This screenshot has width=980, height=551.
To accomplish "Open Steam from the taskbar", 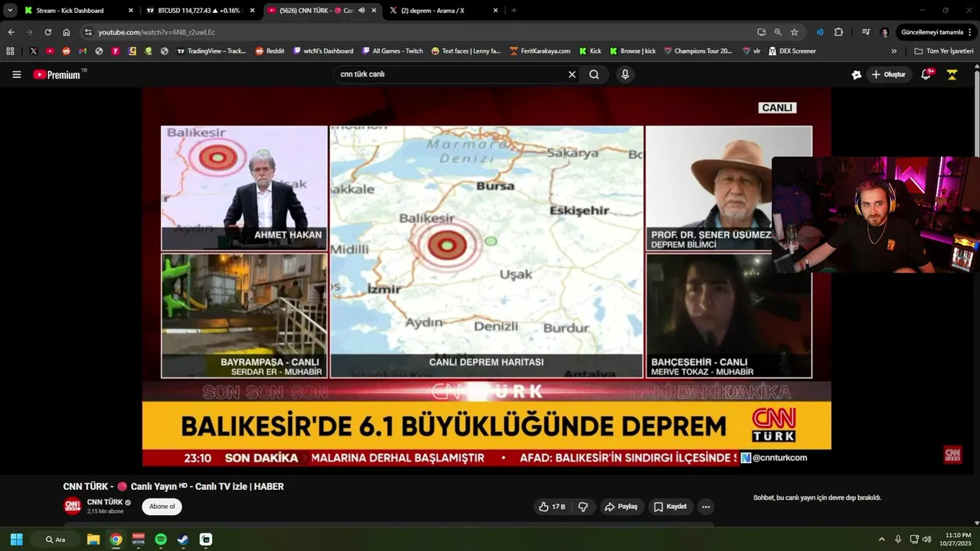I will (x=183, y=540).
